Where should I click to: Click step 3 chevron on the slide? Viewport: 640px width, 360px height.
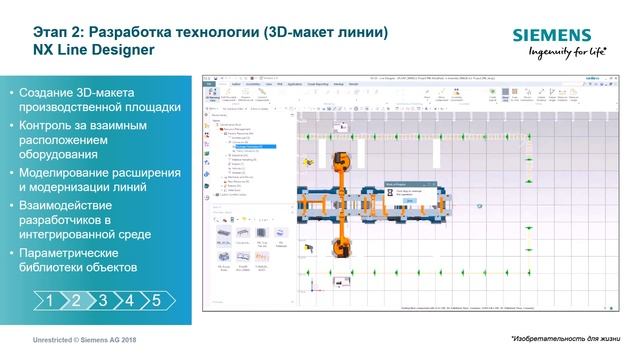(104, 300)
